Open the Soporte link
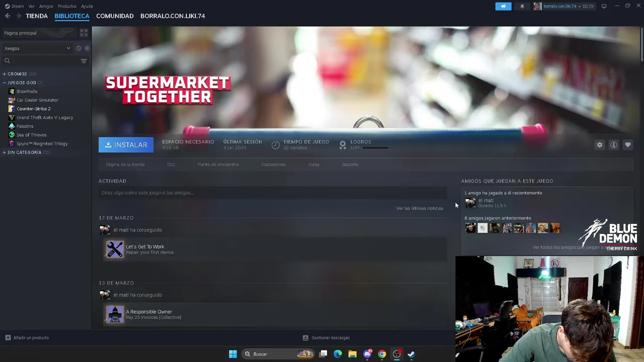The width and height of the screenshot is (644, 362). click(350, 164)
